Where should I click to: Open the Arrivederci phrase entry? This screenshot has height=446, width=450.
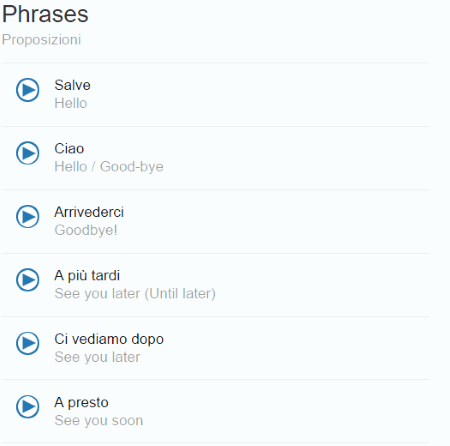(x=89, y=212)
